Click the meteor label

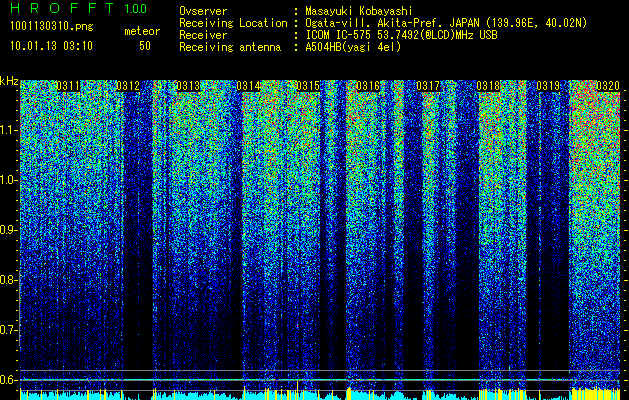tap(142, 31)
